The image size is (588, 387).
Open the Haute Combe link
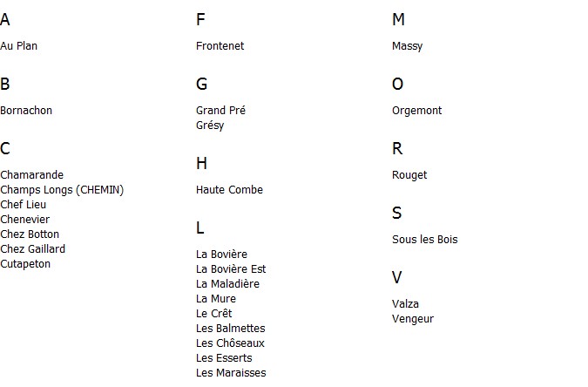[229, 190]
